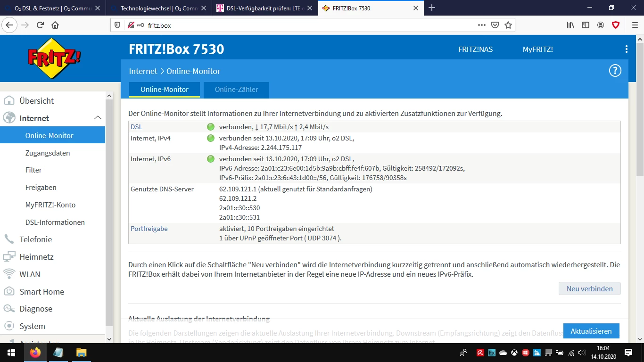Toggle the Firefox sidebar view

click(x=586, y=25)
